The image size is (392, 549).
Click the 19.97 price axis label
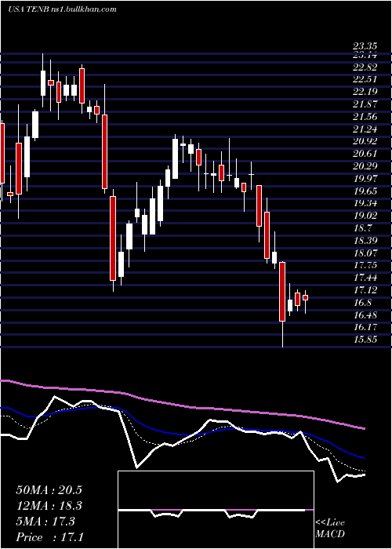click(x=365, y=179)
